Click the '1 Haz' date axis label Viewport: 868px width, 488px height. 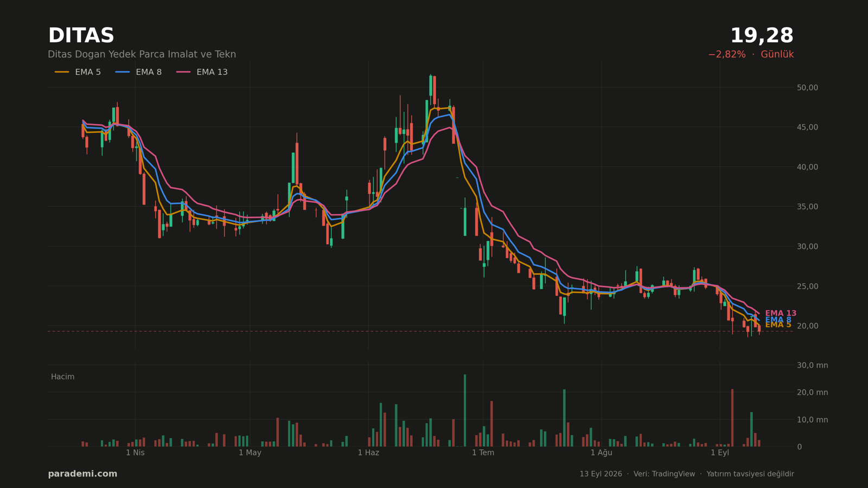click(x=368, y=453)
